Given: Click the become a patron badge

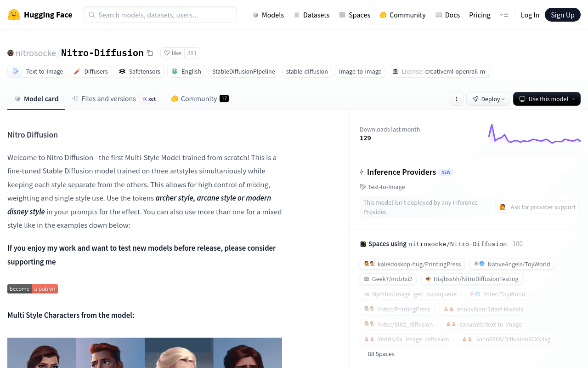Looking at the screenshot, I should [33, 289].
